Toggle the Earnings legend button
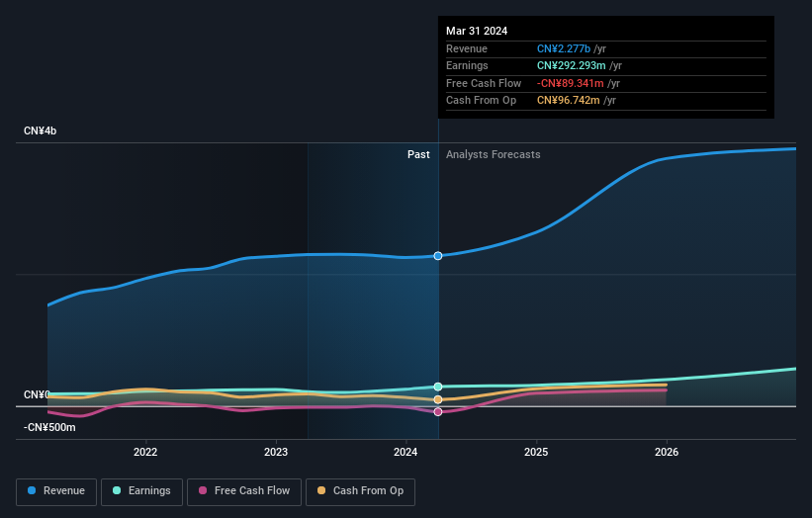The image size is (812, 518). click(x=141, y=491)
